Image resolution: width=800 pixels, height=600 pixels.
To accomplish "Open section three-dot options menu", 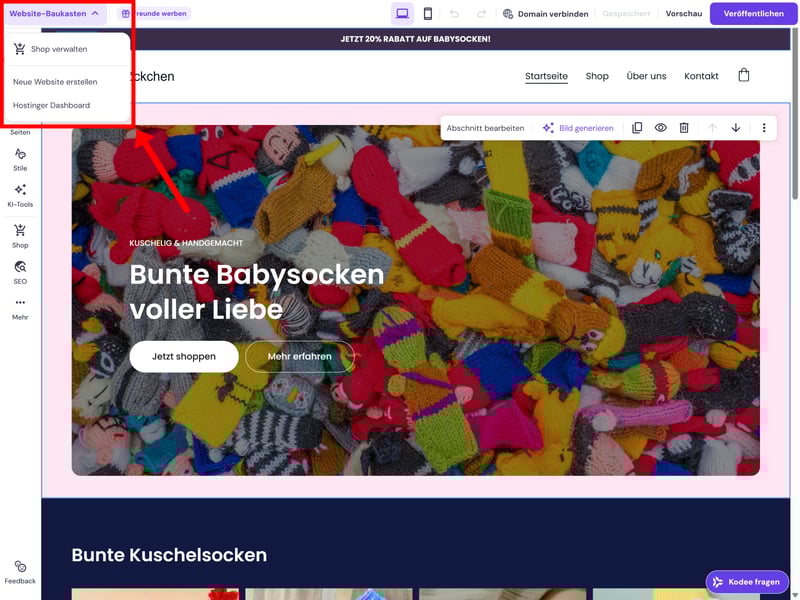I will tap(764, 128).
